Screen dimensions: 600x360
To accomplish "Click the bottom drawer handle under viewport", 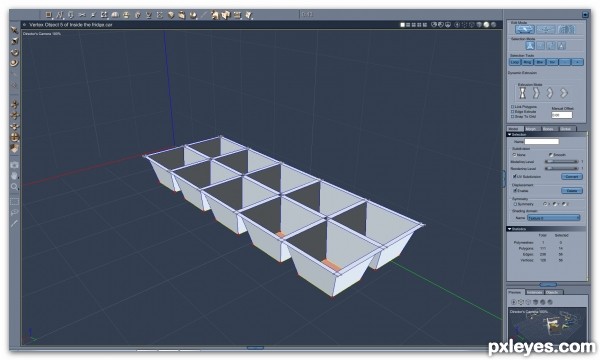I will click(x=255, y=348).
